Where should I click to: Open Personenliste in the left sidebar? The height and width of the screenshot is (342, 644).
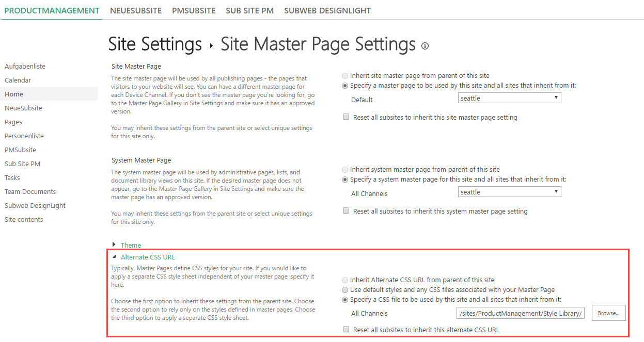(24, 136)
